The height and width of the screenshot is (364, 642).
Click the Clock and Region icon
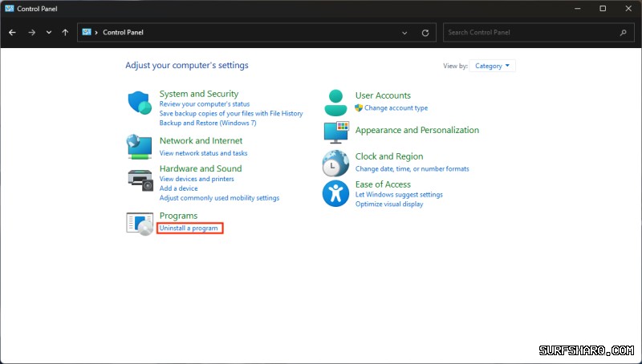(x=335, y=163)
